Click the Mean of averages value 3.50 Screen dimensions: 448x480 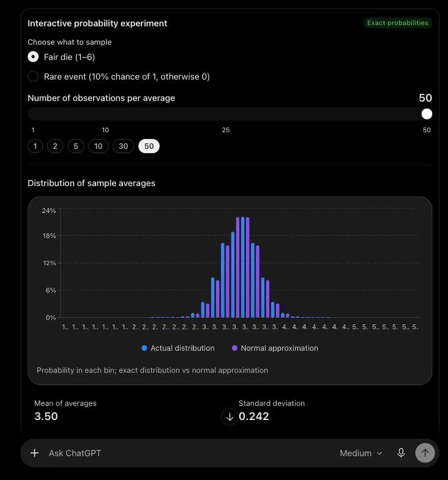tap(46, 416)
